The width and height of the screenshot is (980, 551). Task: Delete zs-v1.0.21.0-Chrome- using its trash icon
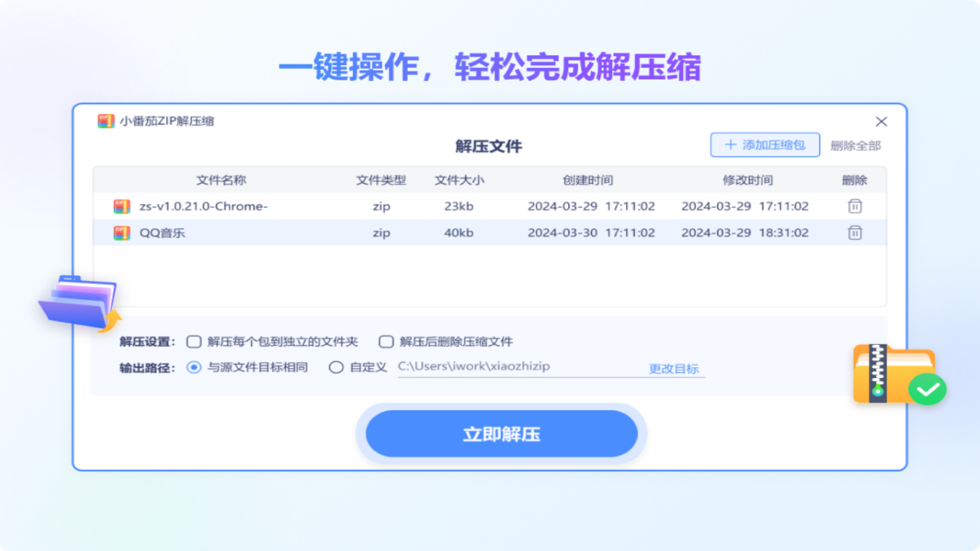(x=854, y=206)
